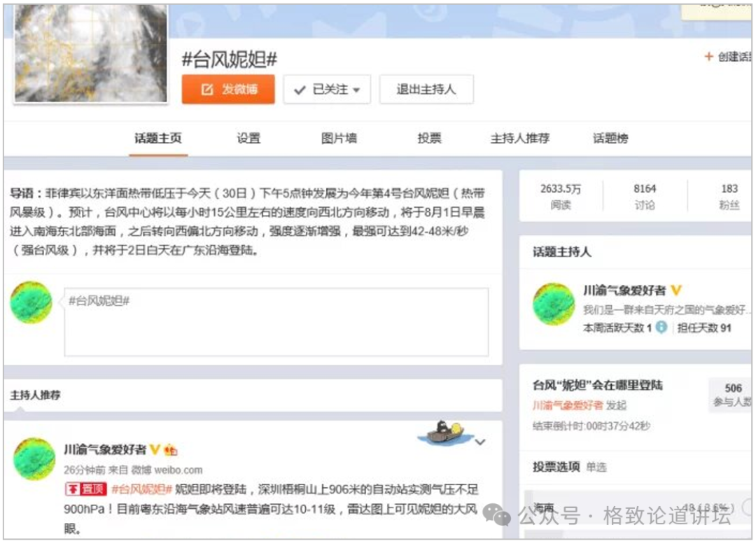Viewport: 756px width, 546px height.
Task: Open the 话题榜 tab
Action: pyautogui.click(x=610, y=139)
